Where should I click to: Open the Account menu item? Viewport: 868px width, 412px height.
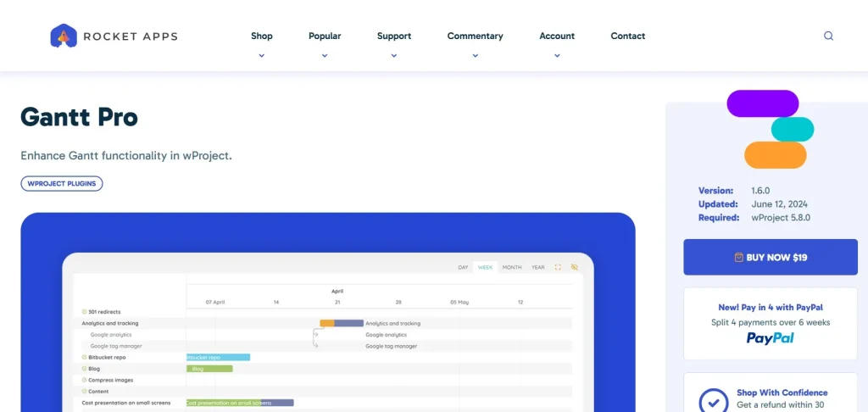pos(557,36)
